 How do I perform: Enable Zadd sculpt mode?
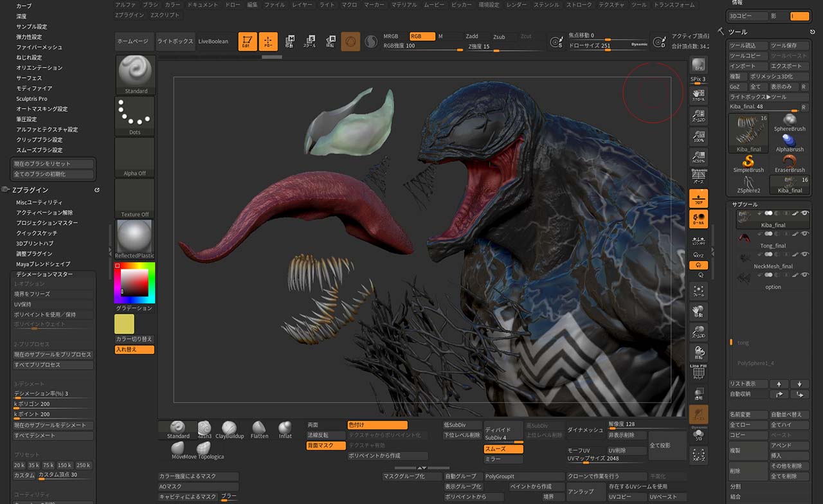click(x=472, y=37)
